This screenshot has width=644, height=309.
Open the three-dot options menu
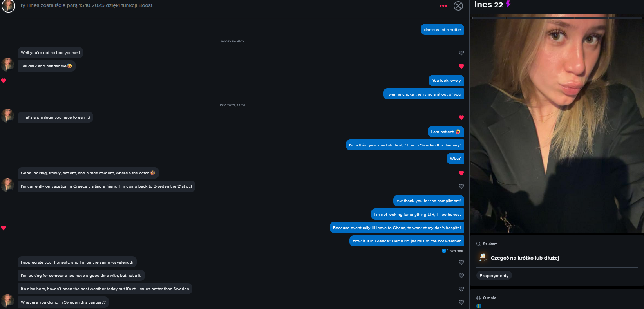(x=443, y=6)
